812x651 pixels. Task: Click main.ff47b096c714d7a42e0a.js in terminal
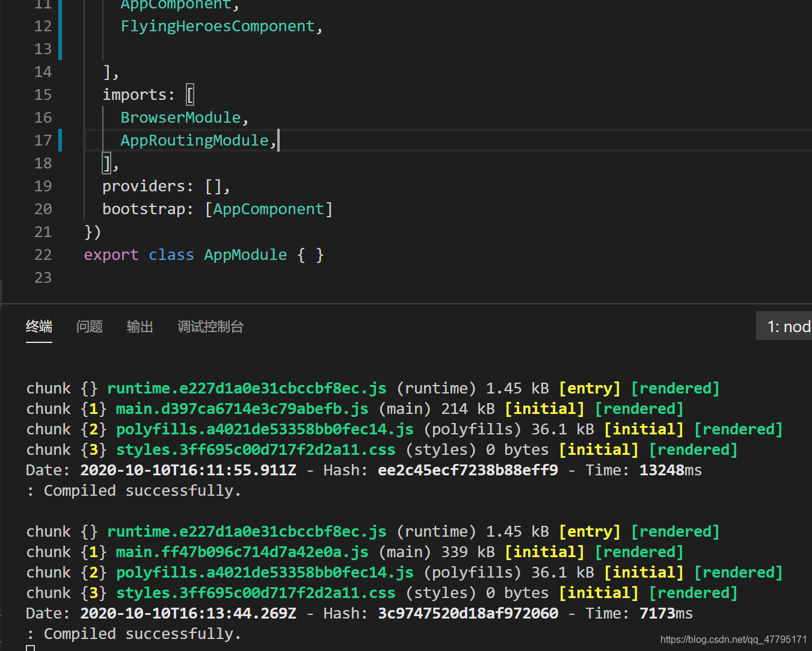[242, 552]
